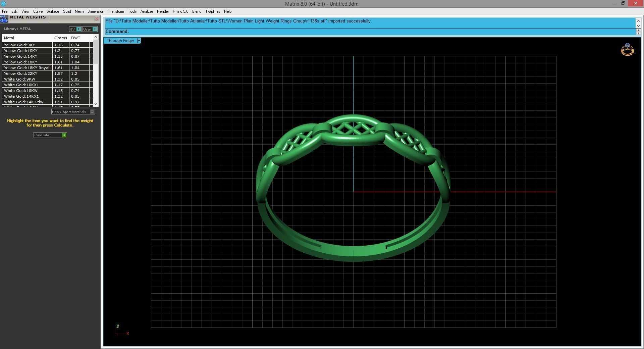
Task: Open the Transform menu
Action: [116, 11]
